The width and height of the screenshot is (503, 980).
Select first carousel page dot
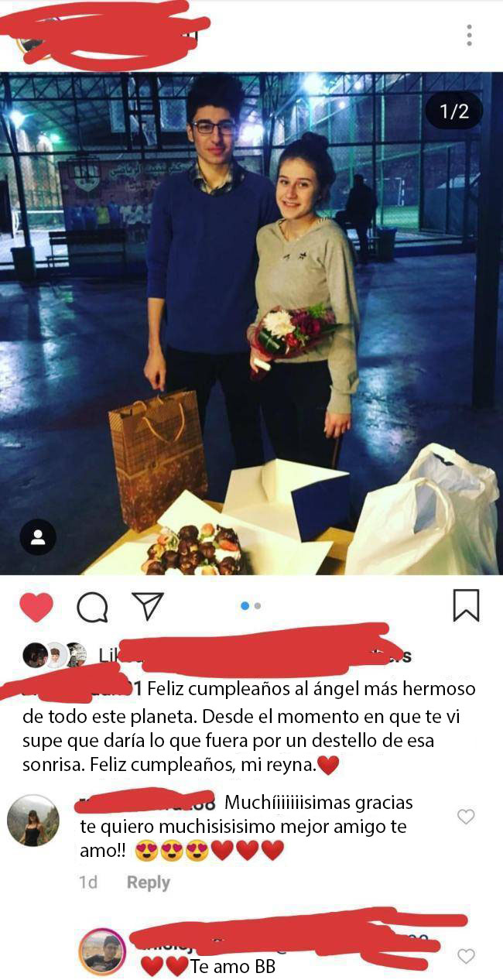pos(245,606)
